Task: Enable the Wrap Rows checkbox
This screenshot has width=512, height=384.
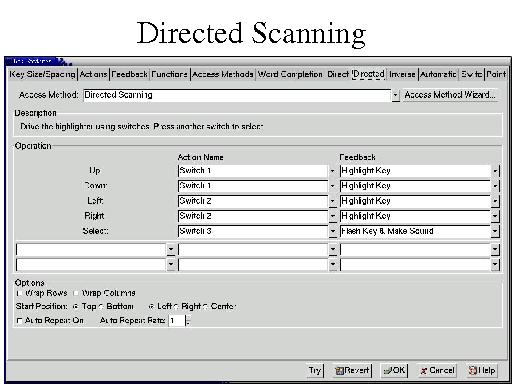Action: pyautogui.click(x=19, y=293)
